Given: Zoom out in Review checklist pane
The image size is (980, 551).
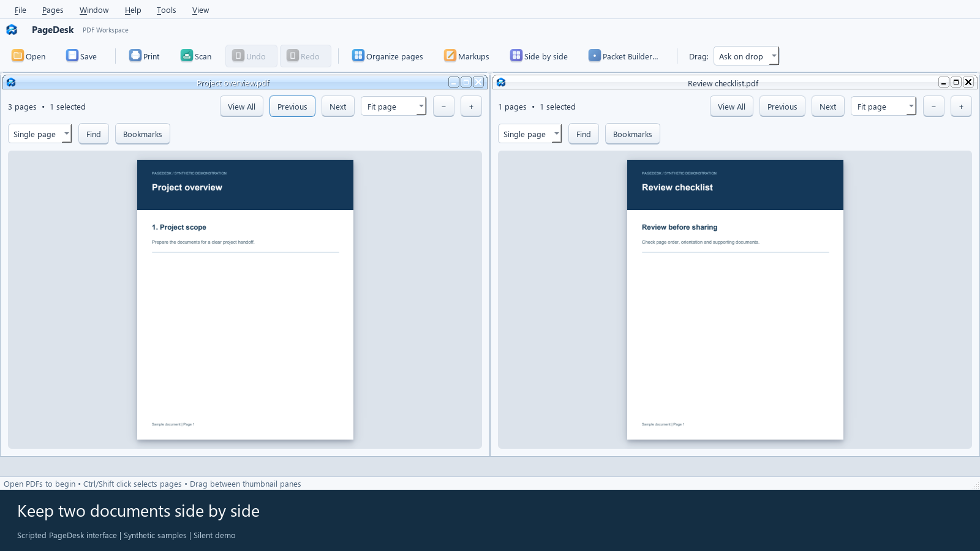Looking at the screenshot, I should (x=933, y=107).
